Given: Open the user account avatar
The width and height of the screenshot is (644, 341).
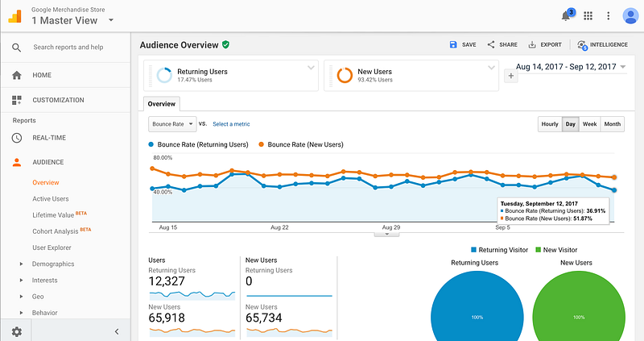Looking at the screenshot, I should pos(630,16).
